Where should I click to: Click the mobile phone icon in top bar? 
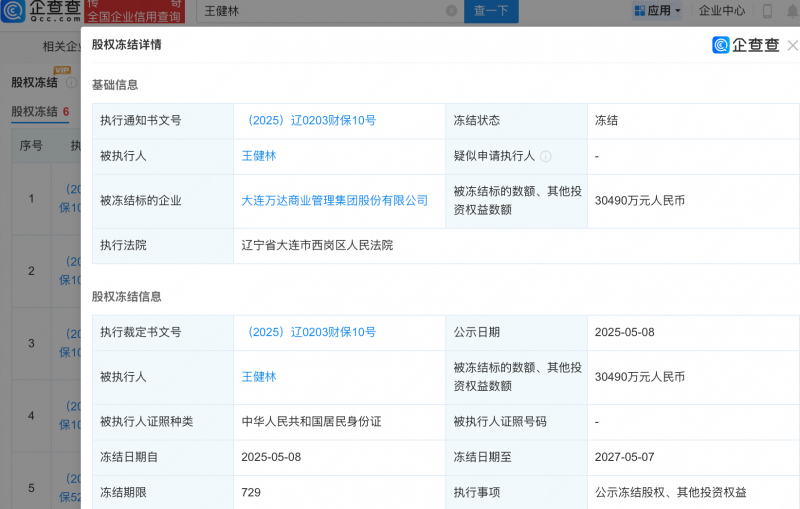point(768,11)
